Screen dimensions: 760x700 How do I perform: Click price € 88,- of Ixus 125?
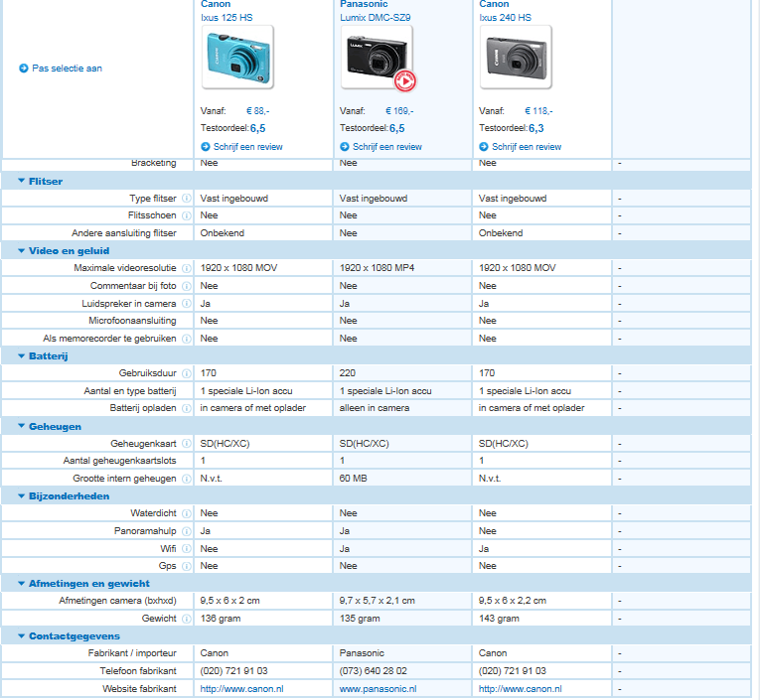pyautogui.click(x=258, y=111)
